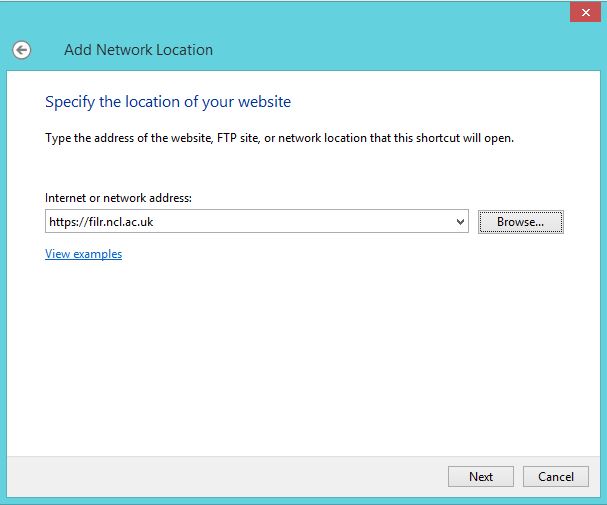Click the blue header area right of title
This screenshot has height=505, width=607.
click(x=400, y=50)
